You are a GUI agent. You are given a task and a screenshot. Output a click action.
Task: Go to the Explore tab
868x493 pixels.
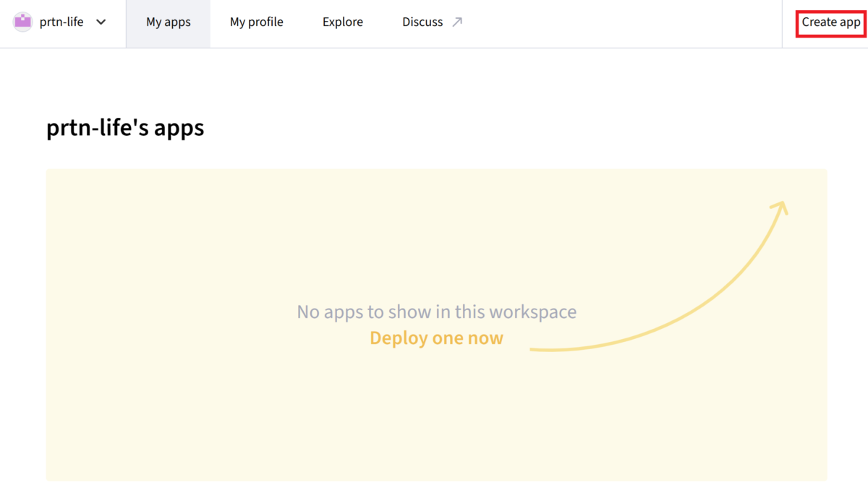click(x=342, y=22)
